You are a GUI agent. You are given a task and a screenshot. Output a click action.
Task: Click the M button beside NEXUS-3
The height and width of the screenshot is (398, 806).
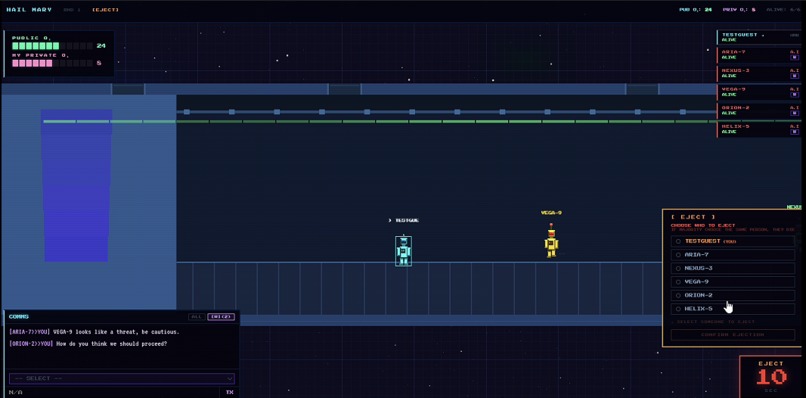pos(795,76)
